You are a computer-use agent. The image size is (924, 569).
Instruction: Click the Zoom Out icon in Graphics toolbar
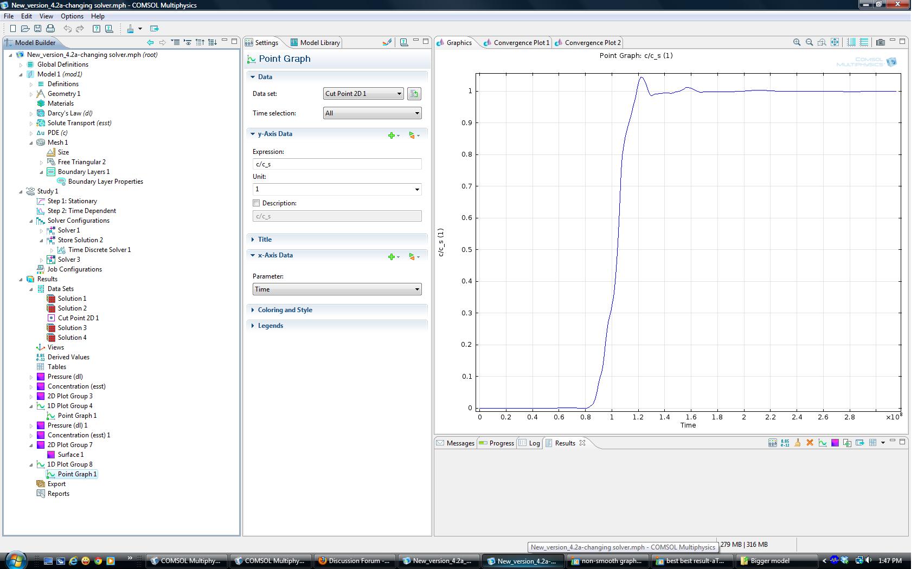coord(809,42)
